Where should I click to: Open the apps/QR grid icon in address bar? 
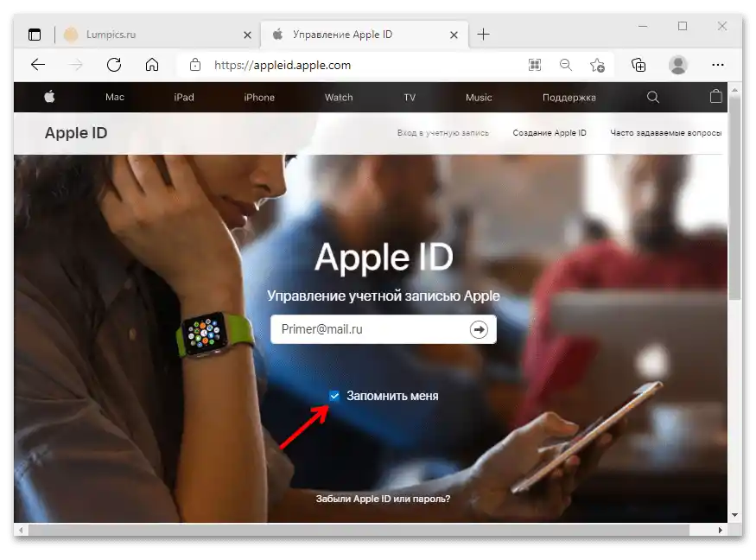click(535, 65)
